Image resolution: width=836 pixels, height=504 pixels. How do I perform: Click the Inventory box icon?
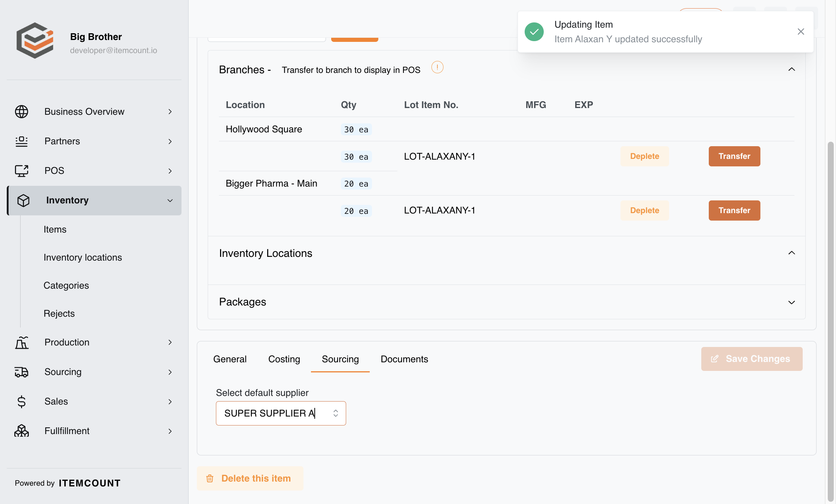[x=24, y=200]
